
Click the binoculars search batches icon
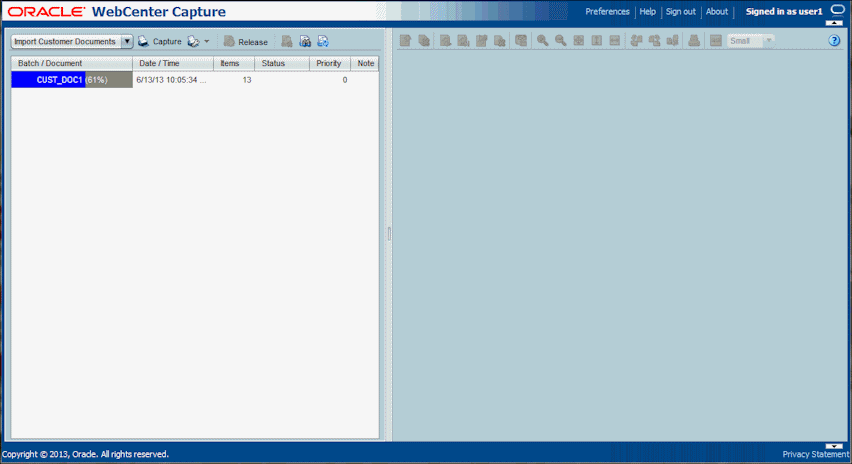click(305, 41)
